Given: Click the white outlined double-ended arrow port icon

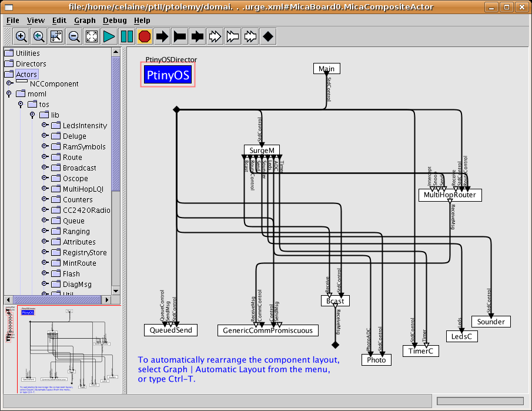Looking at the screenshot, I should coord(250,36).
